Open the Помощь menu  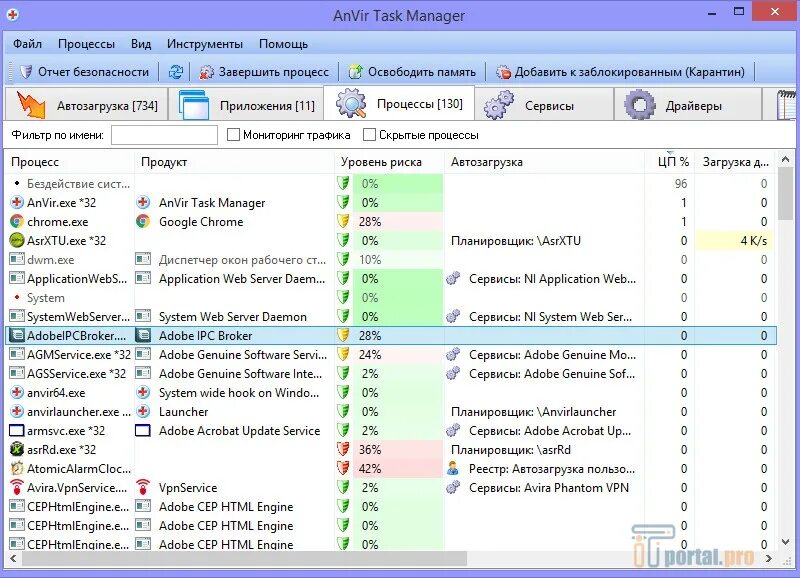[x=283, y=44]
